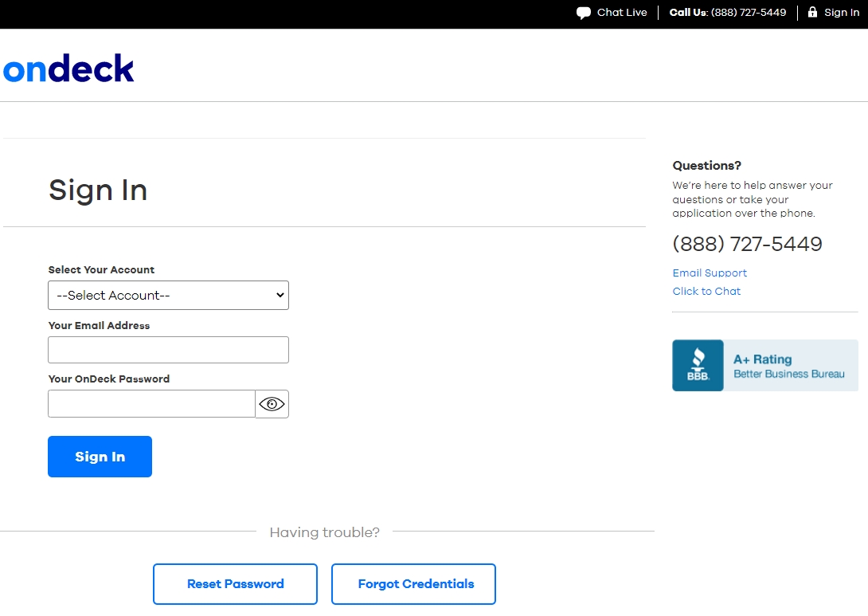Viewport: 868px width, 616px height.
Task: Toggle password visibility eye icon
Action: coord(272,404)
